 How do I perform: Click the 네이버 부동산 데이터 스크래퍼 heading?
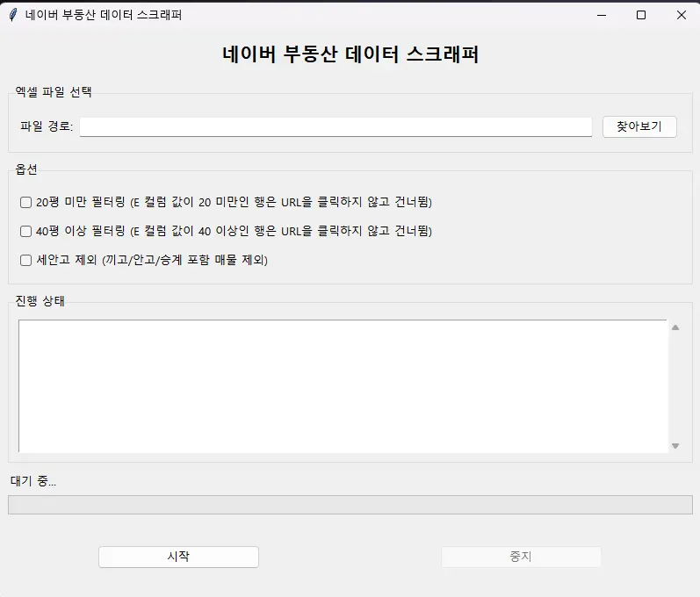coord(350,54)
